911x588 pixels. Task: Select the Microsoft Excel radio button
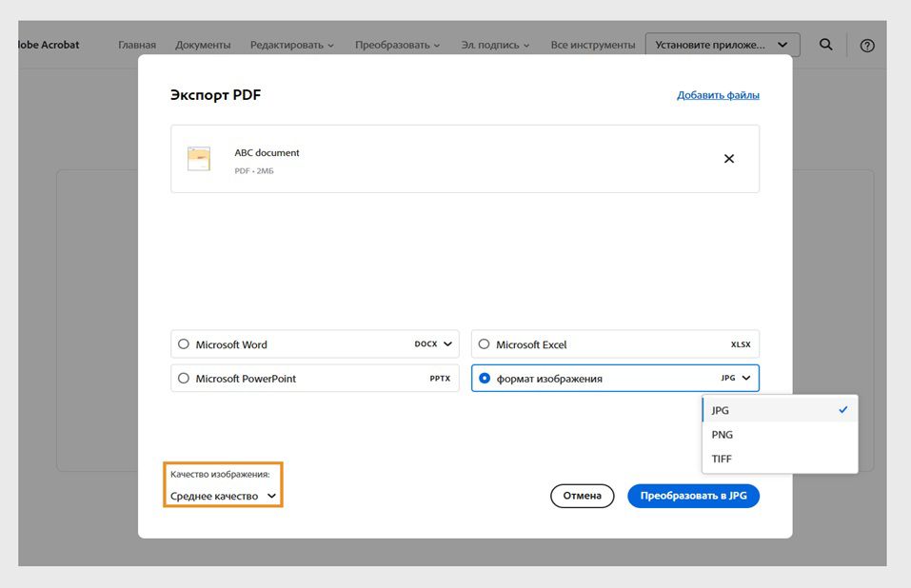tap(485, 343)
